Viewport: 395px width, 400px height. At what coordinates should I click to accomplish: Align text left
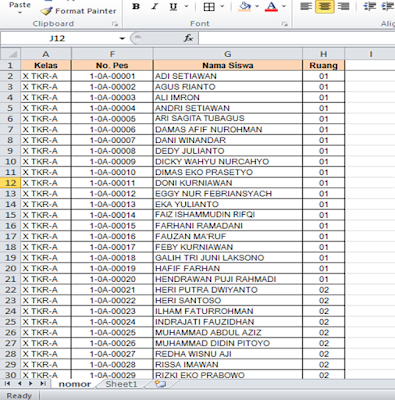coord(306,6)
